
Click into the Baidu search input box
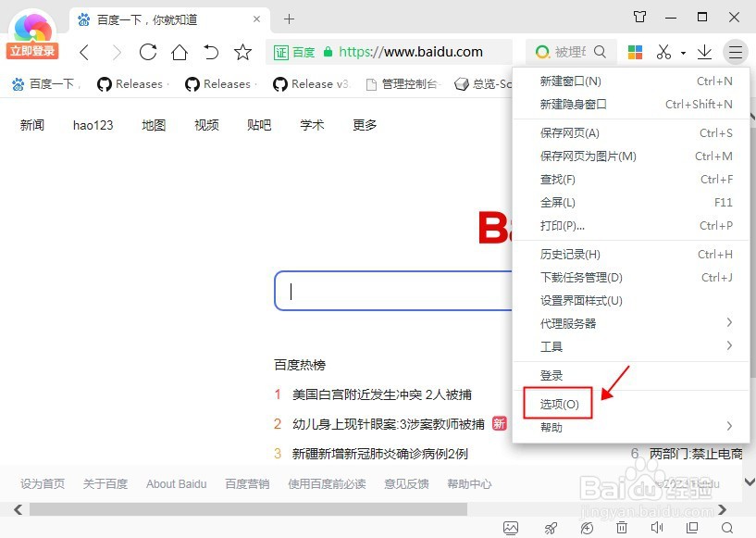tap(393, 291)
